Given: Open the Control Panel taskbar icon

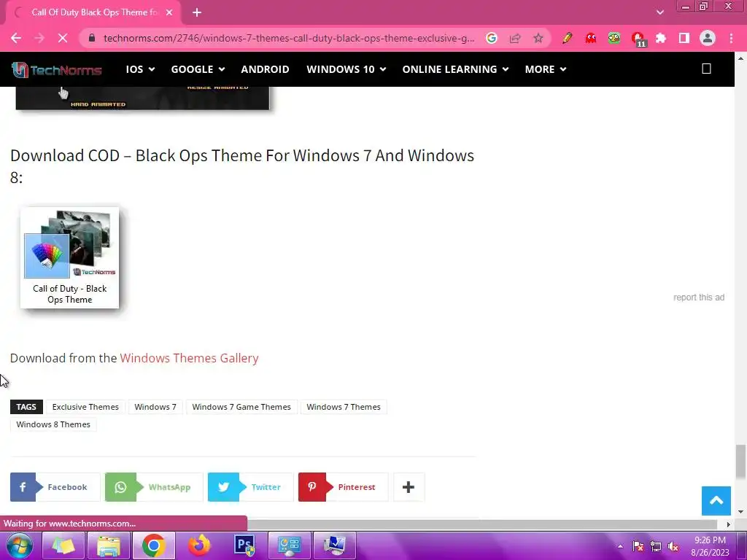Looking at the screenshot, I should pos(289,545).
